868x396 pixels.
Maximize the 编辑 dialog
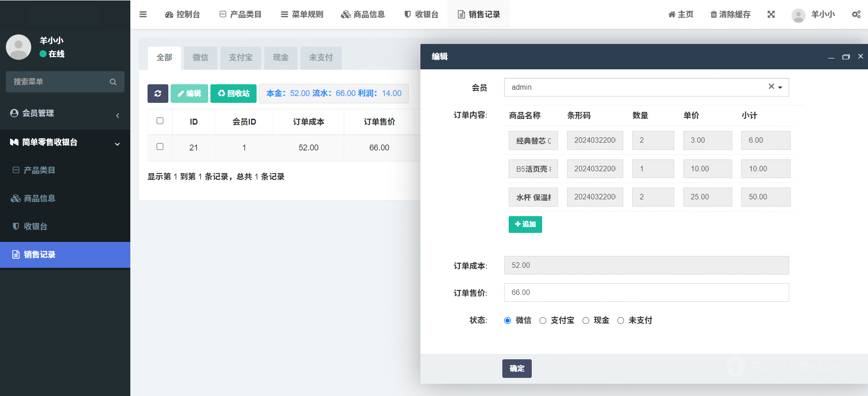point(846,57)
